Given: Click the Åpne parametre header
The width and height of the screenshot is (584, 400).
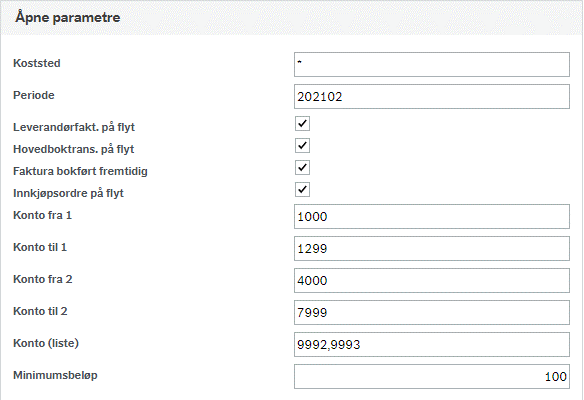Looking at the screenshot, I should tap(68, 18).
